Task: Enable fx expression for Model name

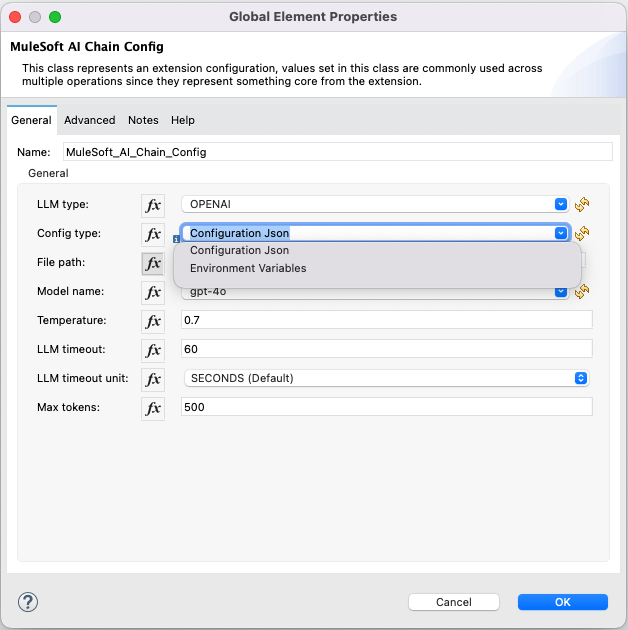Action: pyautogui.click(x=153, y=292)
